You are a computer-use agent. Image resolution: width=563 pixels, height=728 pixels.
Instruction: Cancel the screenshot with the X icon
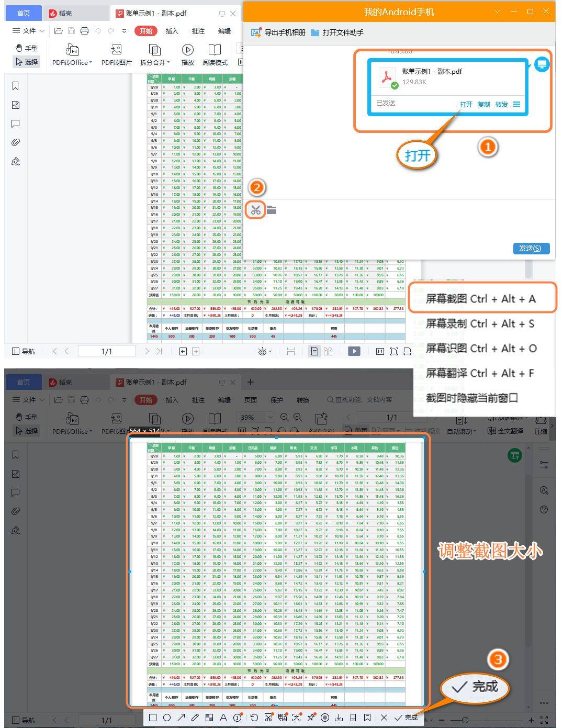click(384, 718)
